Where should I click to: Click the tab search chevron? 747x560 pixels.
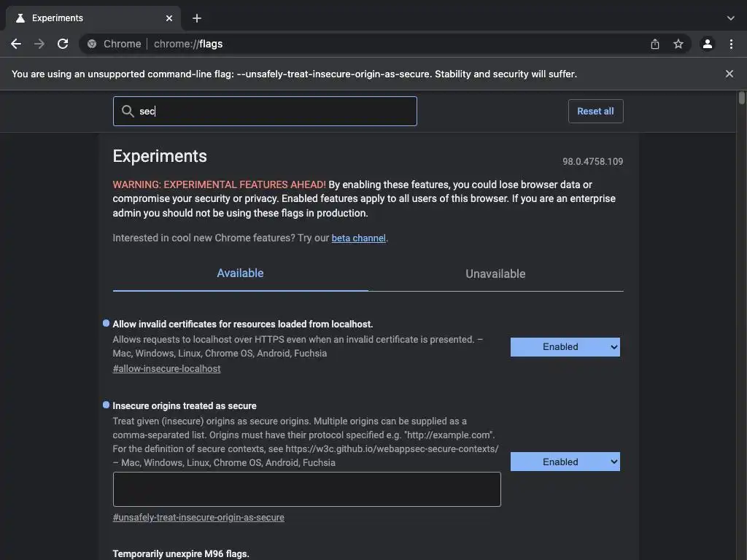(x=730, y=18)
